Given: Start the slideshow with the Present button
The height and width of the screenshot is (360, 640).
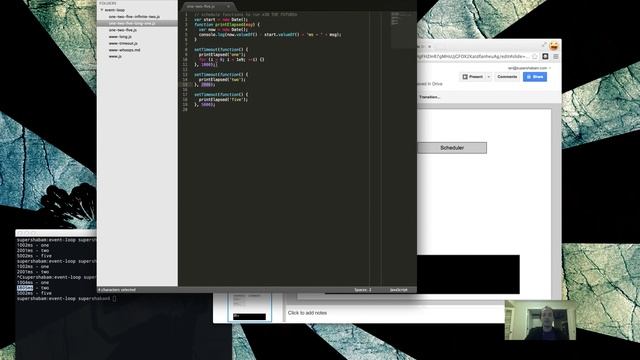Looking at the screenshot, I should [x=472, y=77].
